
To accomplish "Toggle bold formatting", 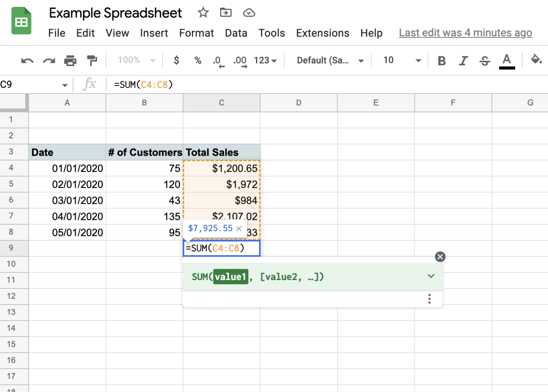I will point(442,61).
